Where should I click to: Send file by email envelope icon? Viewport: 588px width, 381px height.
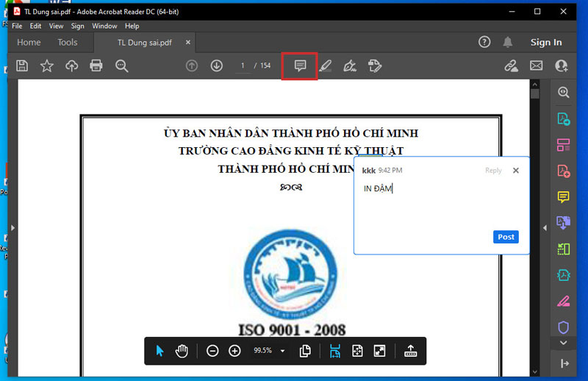click(537, 66)
